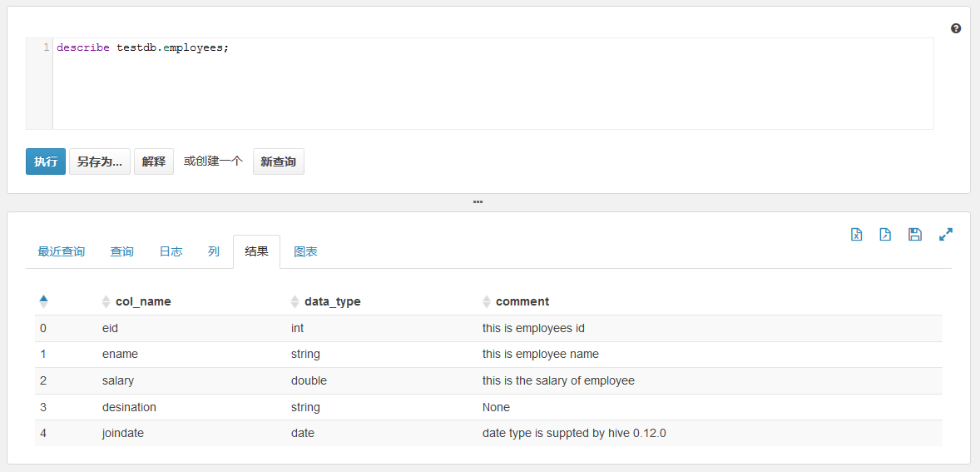Click the 执行 button
This screenshot has width=980, height=472.
pos(46,161)
